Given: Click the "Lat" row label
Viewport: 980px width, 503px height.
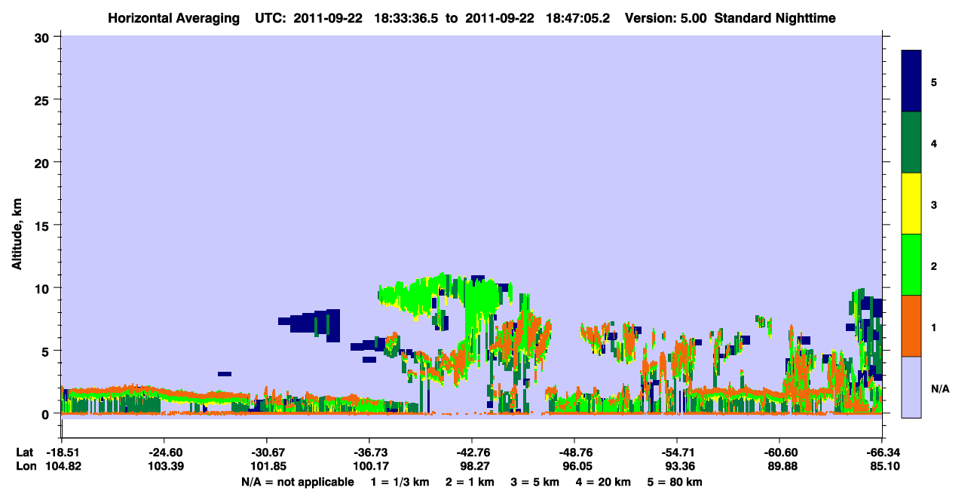Looking at the screenshot, I should coord(24,452).
